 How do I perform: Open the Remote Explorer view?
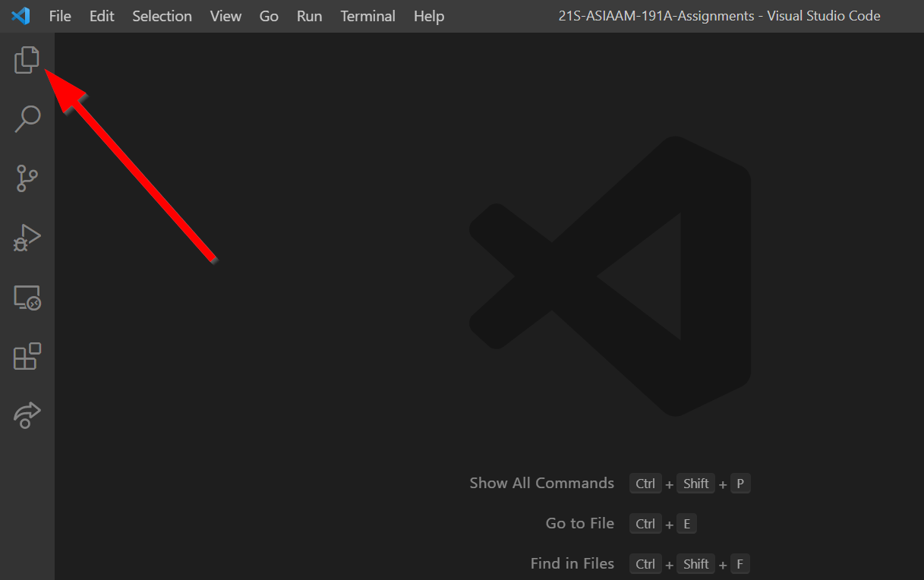pos(27,298)
